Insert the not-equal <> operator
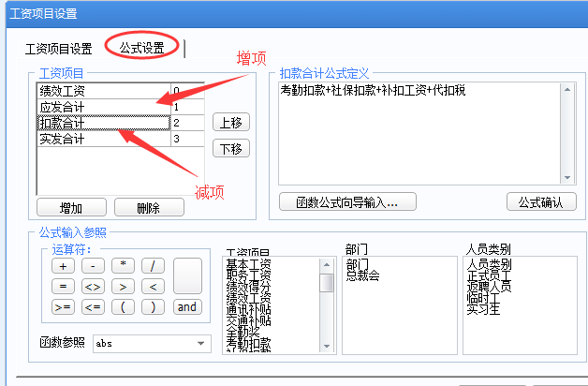Screen dimensions: 588x386 click(x=93, y=287)
